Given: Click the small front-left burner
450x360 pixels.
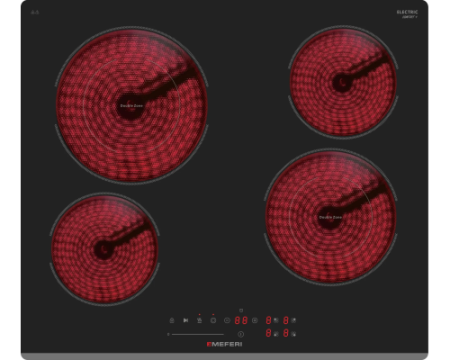Looking at the screenshot, I should pos(105,249).
